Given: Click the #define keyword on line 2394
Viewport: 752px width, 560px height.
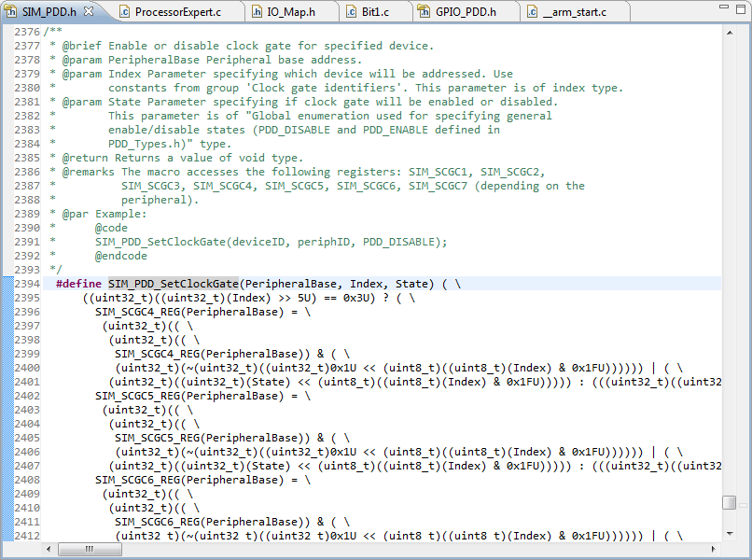Looking at the screenshot, I should tap(79, 284).
